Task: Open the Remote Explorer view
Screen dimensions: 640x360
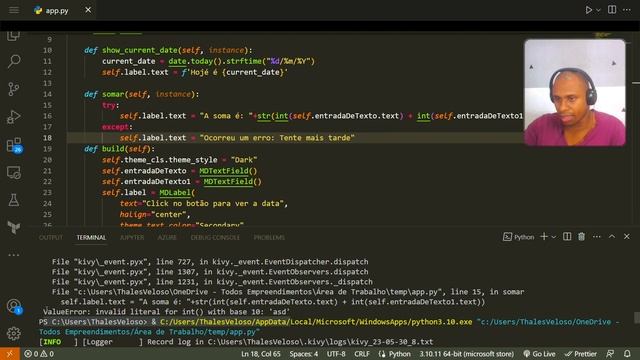Action: (14, 172)
